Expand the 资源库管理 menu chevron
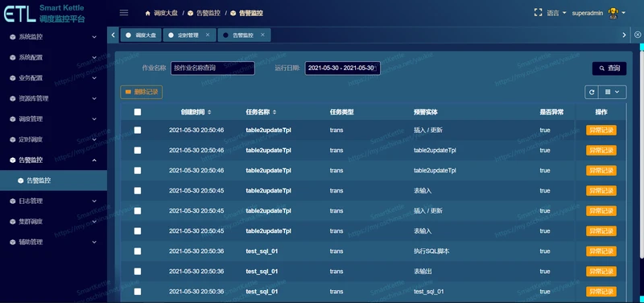644x303 pixels. point(94,98)
